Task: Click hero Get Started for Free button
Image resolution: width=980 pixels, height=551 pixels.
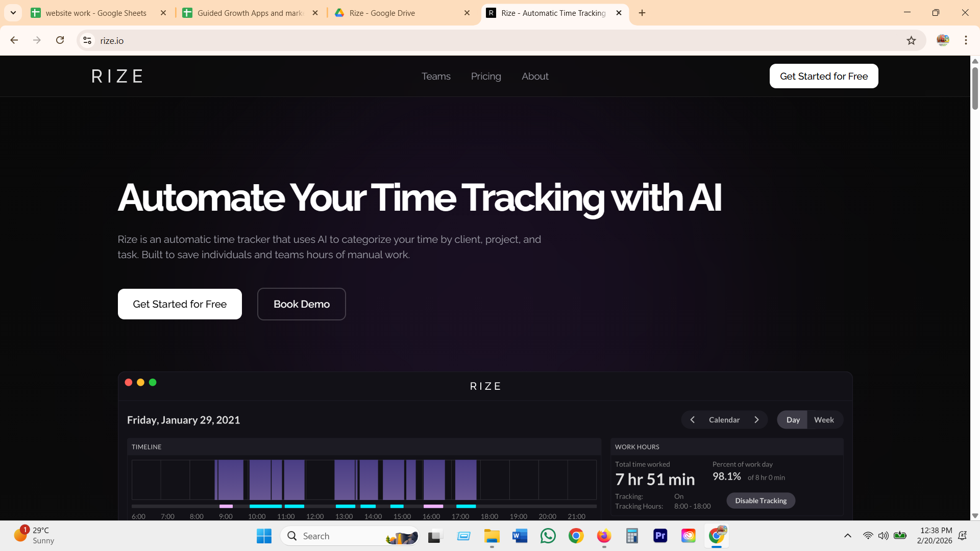Action: pyautogui.click(x=180, y=304)
